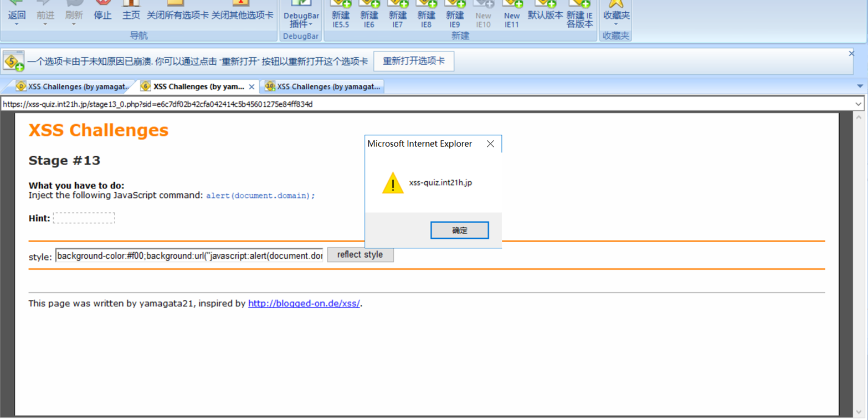
Task: Click the alert(document.domain); code text
Action: coord(260,196)
